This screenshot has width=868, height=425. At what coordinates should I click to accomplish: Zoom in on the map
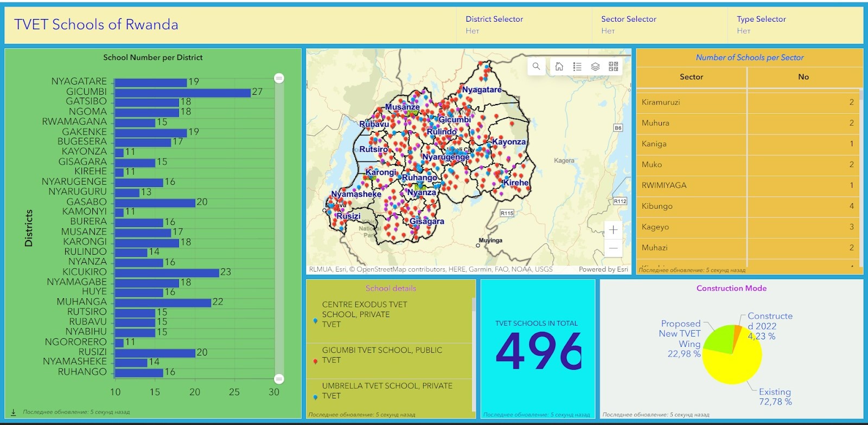pyautogui.click(x=613, y=230)
